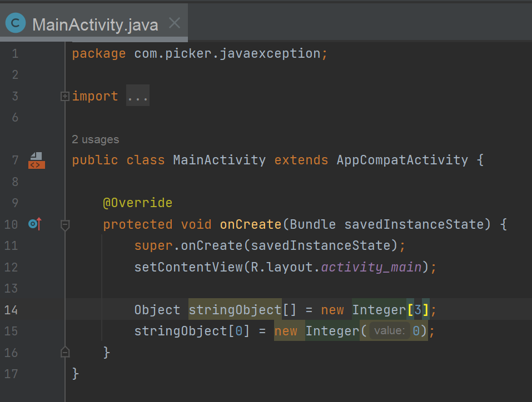Click the 'Integer' type on line 14
The height and width of the screenshot is (402, 532).
click(379, 309)
